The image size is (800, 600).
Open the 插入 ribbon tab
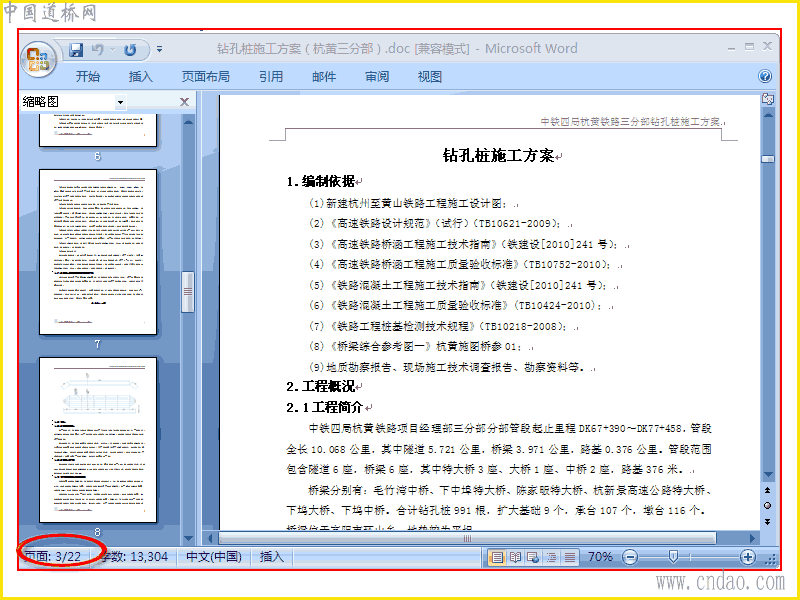(141, 77)
